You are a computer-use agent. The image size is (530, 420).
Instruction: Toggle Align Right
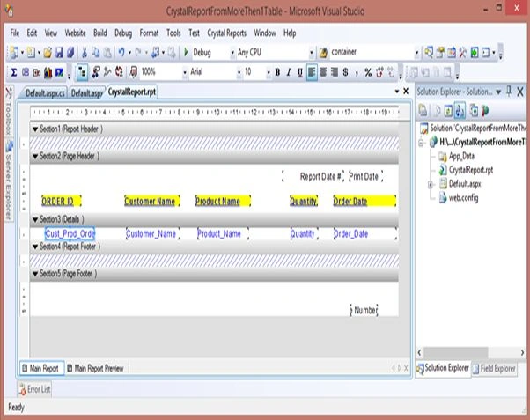(x=335, y=72)
